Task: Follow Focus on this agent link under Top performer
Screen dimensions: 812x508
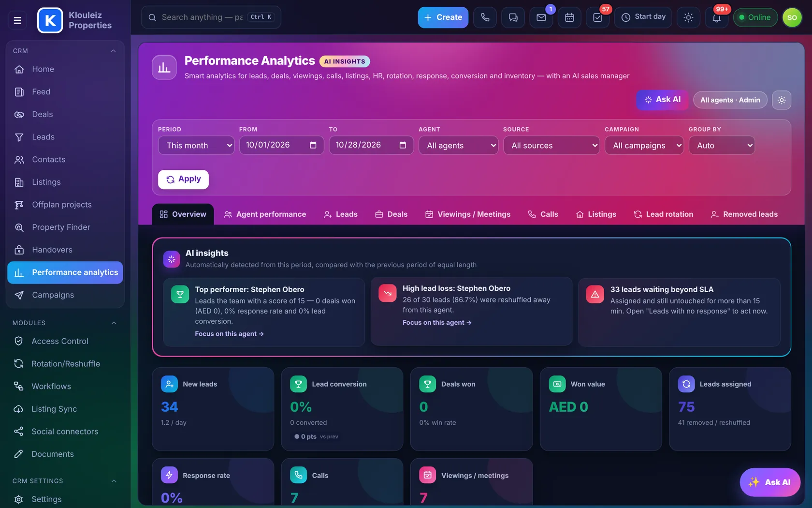Action: (x=229, y=334)
